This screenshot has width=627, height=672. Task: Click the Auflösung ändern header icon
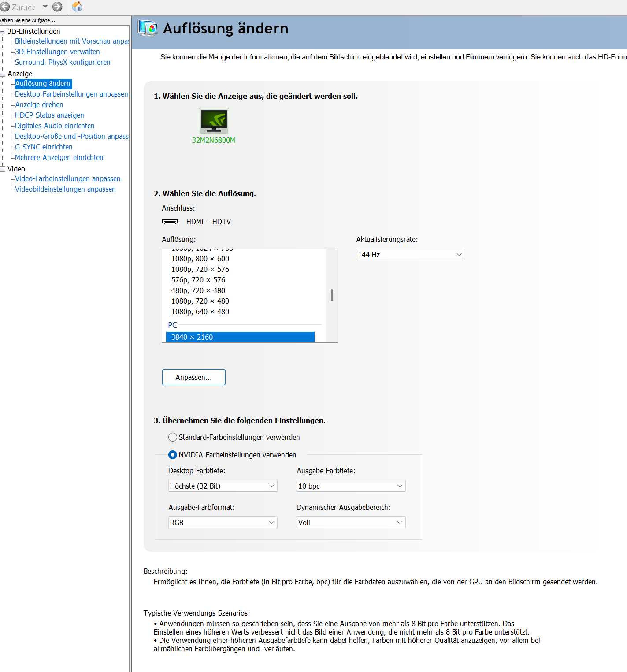point(147,28)
